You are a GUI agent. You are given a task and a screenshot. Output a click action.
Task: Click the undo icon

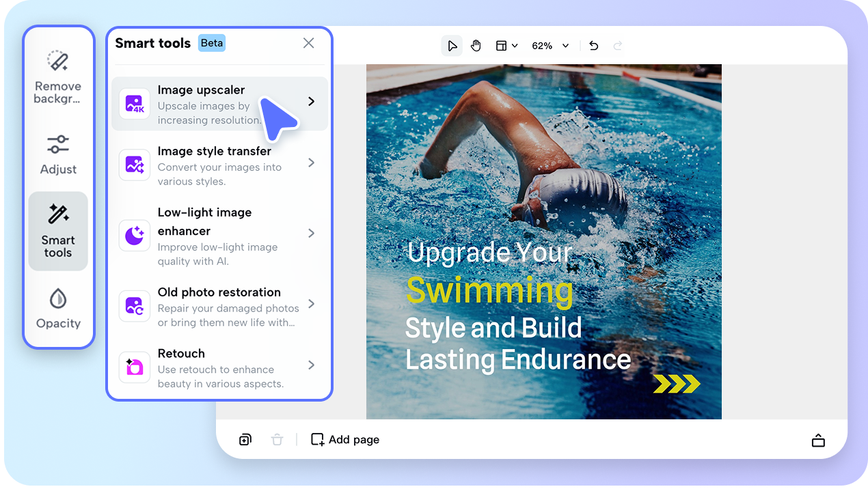[x=593, y=45]
